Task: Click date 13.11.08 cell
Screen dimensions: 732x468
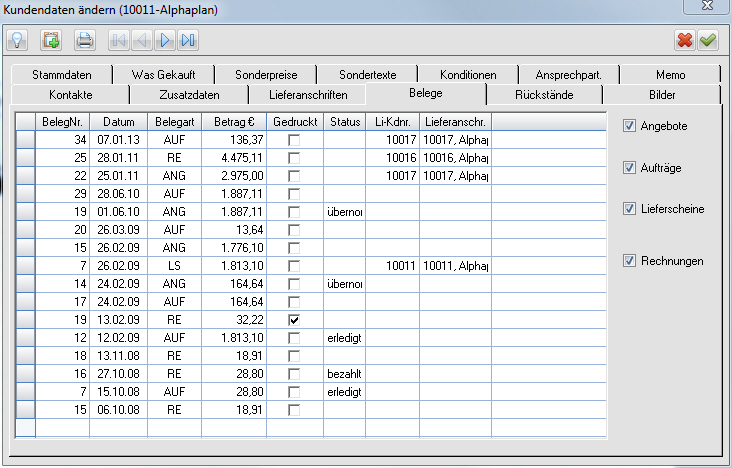Action: click(119, 356)
